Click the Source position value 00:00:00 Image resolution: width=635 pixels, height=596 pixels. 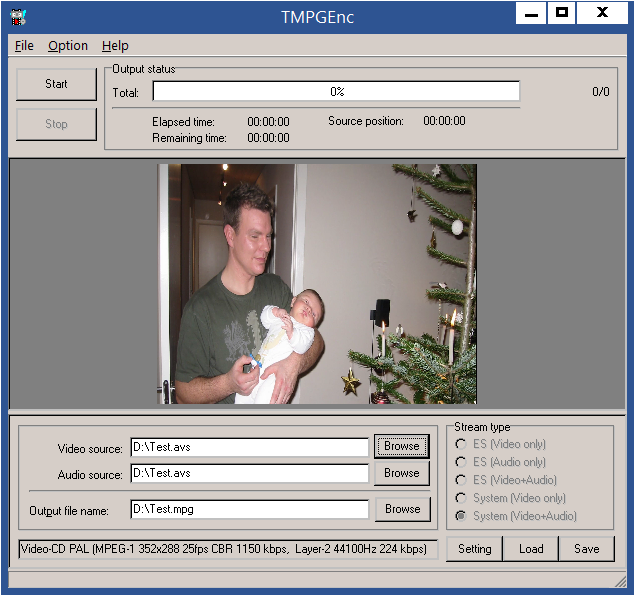tap(444, 121)
